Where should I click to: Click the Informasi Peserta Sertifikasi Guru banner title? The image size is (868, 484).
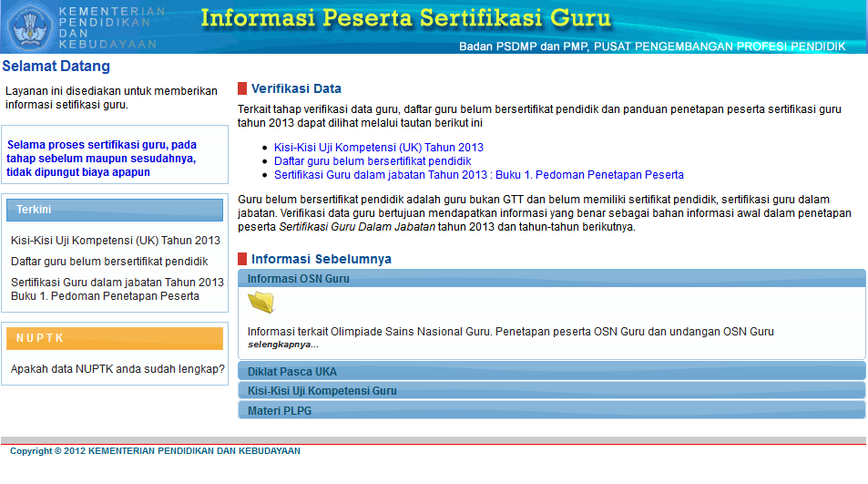click(406, 18)
